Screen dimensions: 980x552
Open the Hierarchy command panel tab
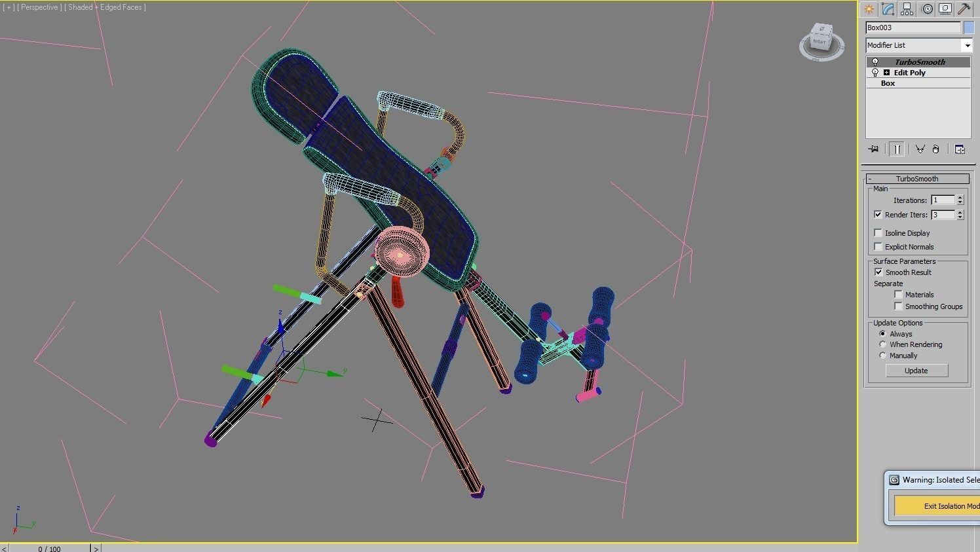coord(907,9)
